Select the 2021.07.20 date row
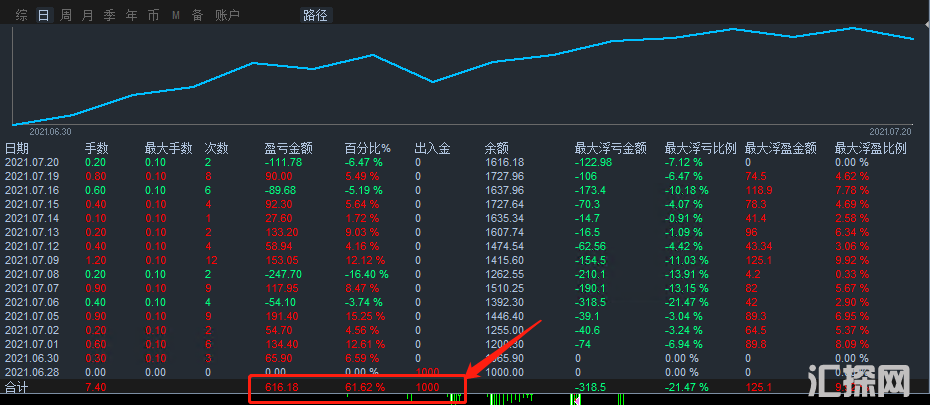This screenshot has height=405, width=930. click(30, 162)
